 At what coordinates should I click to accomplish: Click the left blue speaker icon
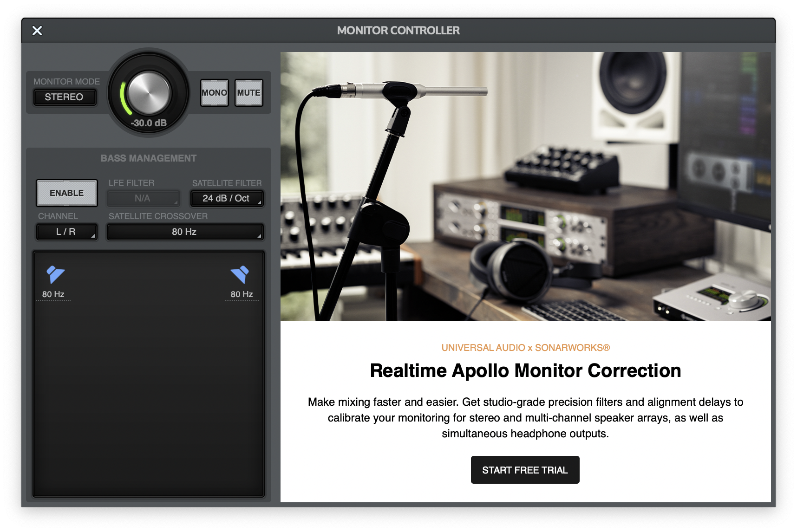pyautogui.click(x=55, y=274)
